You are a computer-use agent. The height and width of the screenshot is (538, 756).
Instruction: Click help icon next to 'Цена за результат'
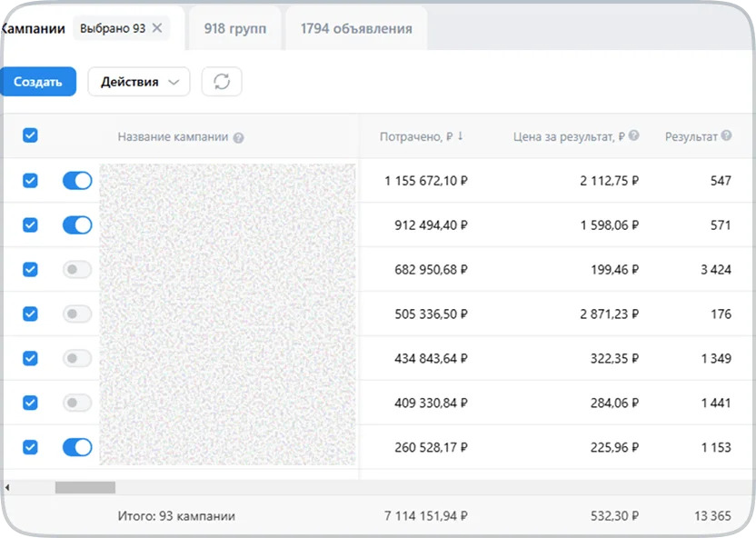tap(634, 136)
